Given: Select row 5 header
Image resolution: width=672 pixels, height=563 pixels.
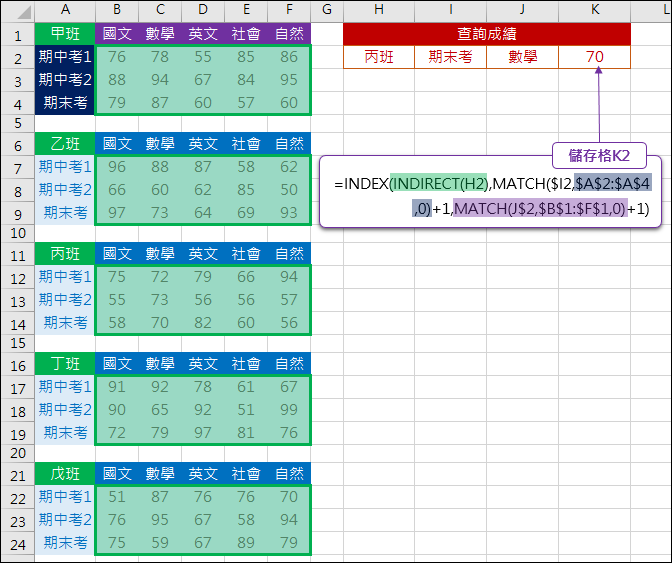Looking at the screenshot, I should [x=18, y=123].
